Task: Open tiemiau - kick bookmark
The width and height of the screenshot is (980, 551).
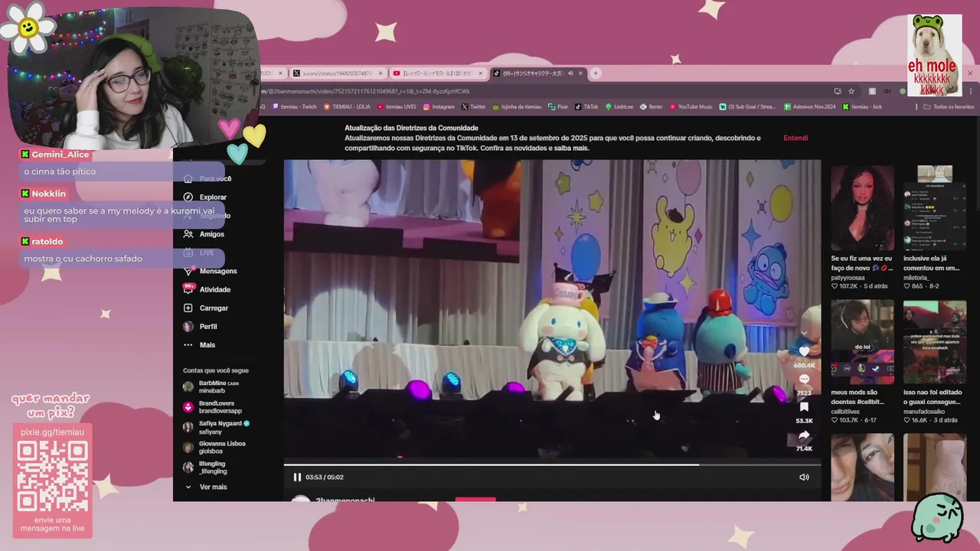Action: click(x=862, y=107)
